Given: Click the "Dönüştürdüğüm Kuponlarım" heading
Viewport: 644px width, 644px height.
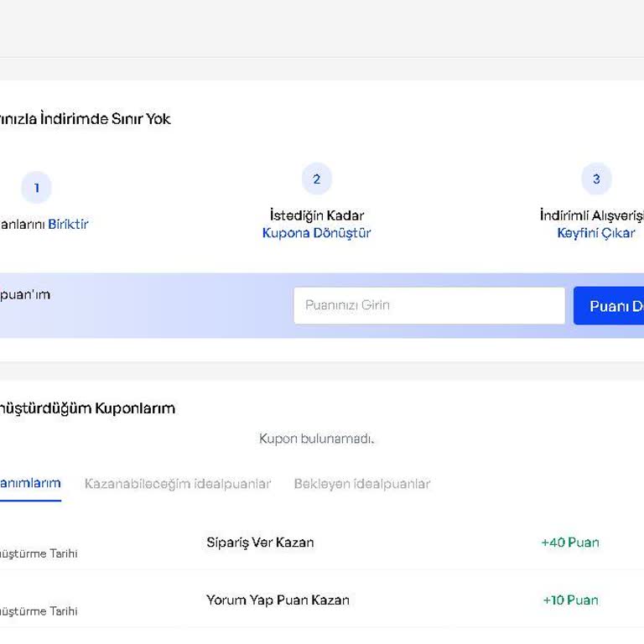Looking at the screenshot, I should [x=86, y=408].
